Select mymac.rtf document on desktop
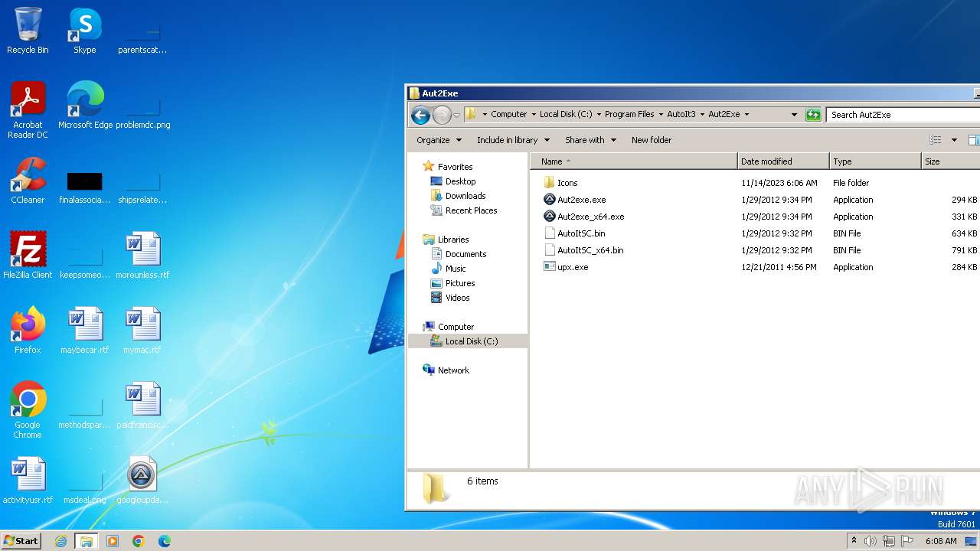Viewport: 980px width, 551px height. click(x=142, y=331)
